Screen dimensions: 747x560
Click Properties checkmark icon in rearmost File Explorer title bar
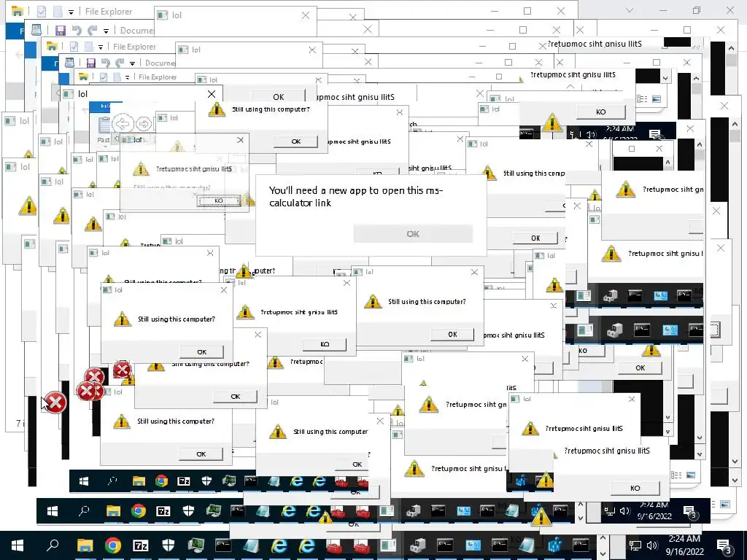[x=42, y=11]
